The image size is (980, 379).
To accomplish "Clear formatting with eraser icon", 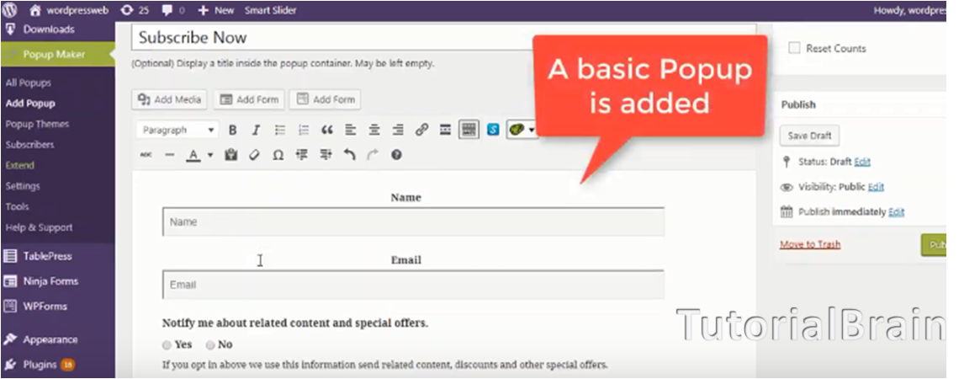I will [254, 154].
